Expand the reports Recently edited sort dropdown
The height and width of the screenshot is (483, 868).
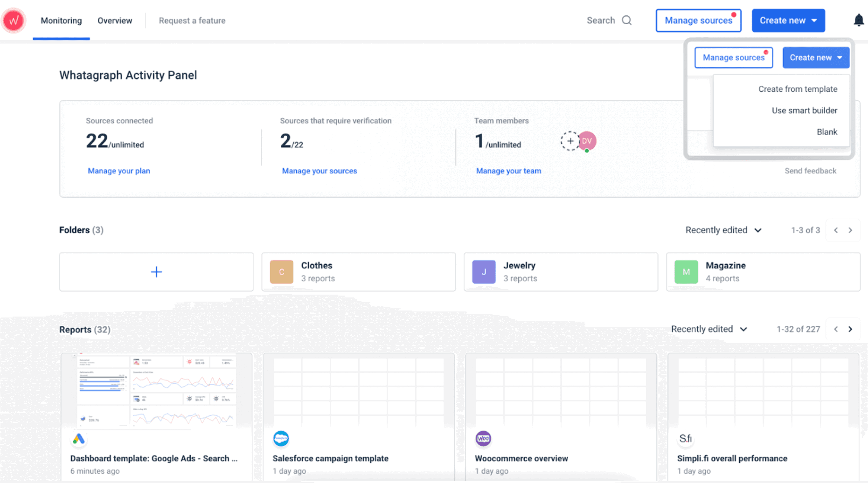pyautogui.click(x=709, y=329)
